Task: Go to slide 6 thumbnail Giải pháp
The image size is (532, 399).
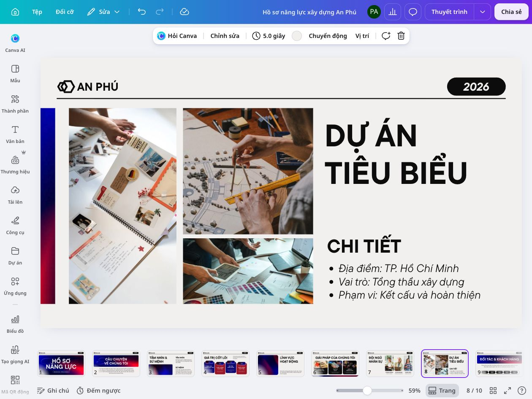Action: 335,363
